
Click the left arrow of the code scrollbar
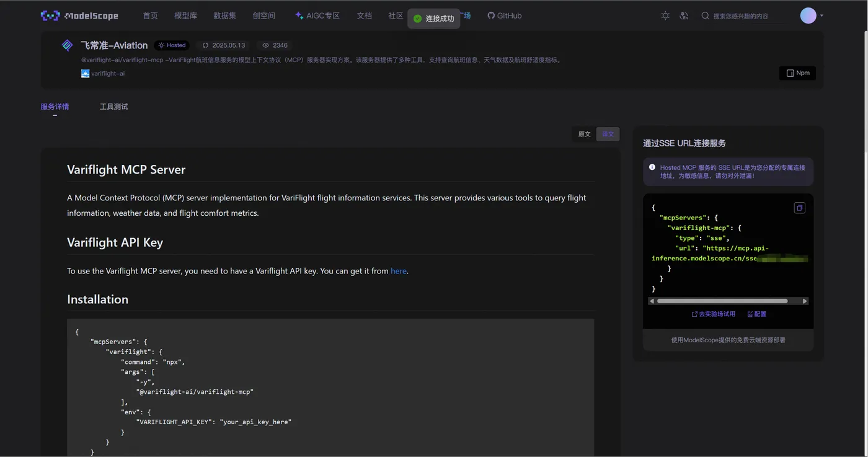click(652, 301)
